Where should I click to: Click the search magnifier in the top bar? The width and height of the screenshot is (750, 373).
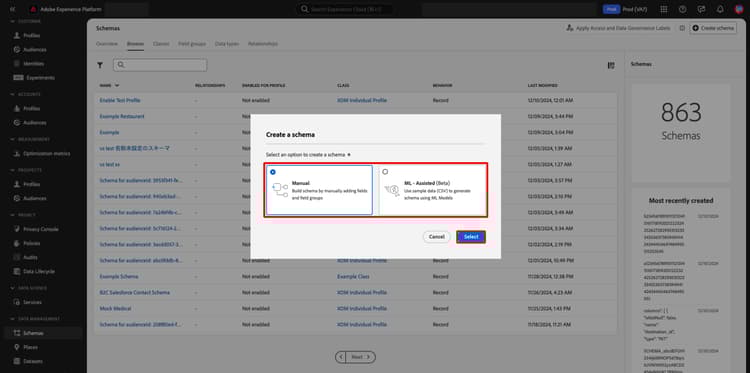coord(304,9)
